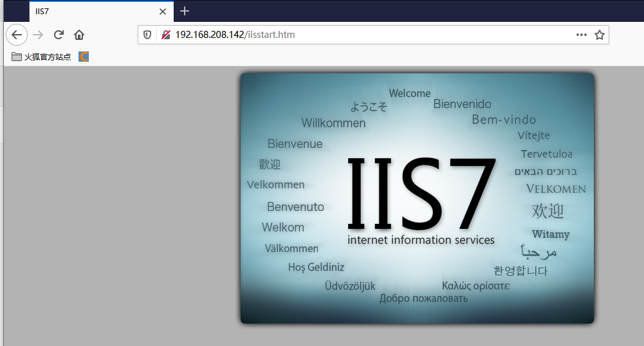Open the 火狐官方站点 bookmarks folder
This screenshot has width=644, height=346.
tap(41, 57)
